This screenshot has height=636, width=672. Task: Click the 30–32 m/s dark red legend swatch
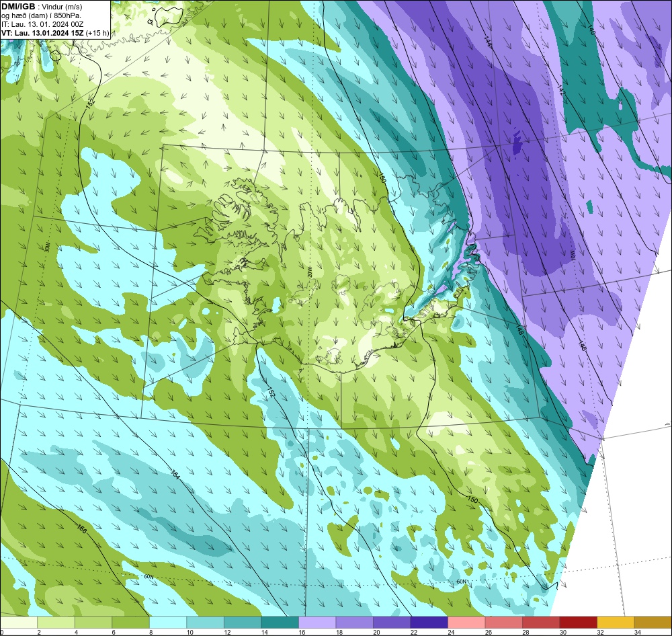pyautogui.click(x=578, y=622)
